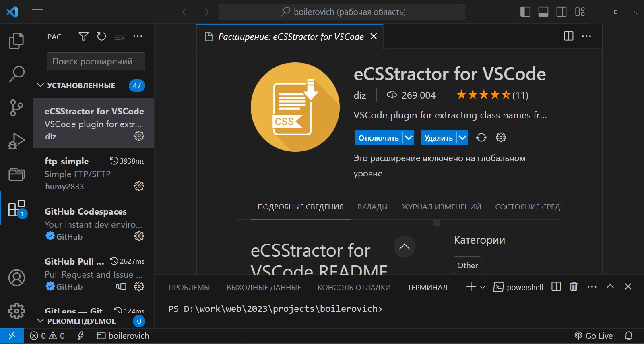Filter extensions with the funnel icon

pos(83,37)
